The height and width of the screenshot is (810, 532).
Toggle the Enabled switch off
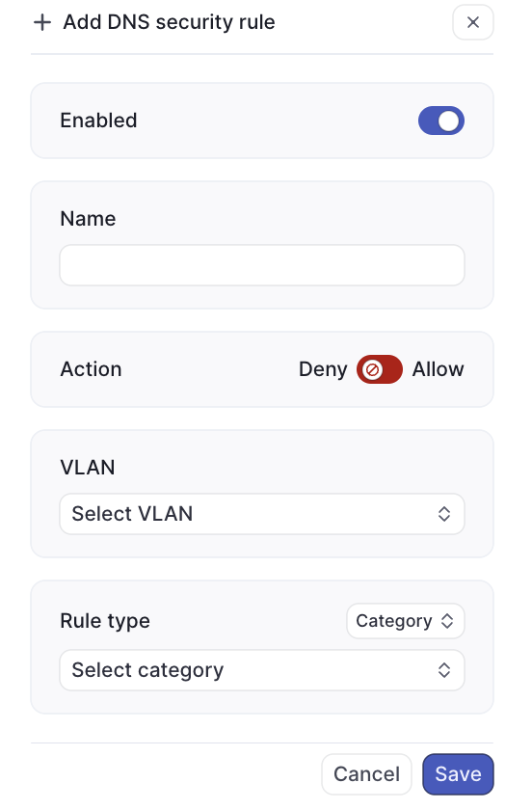441,121
